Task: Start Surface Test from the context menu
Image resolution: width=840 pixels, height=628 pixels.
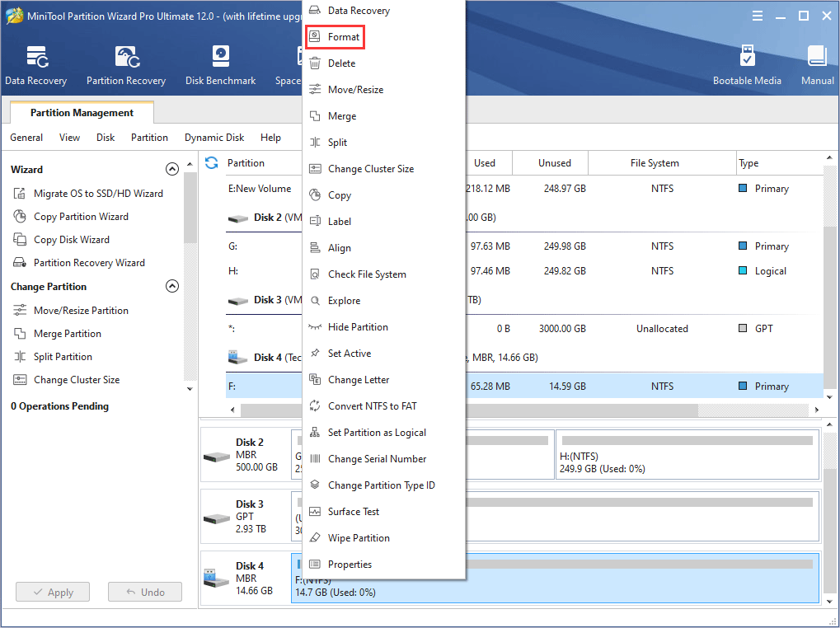Action: tap(383, 511)
